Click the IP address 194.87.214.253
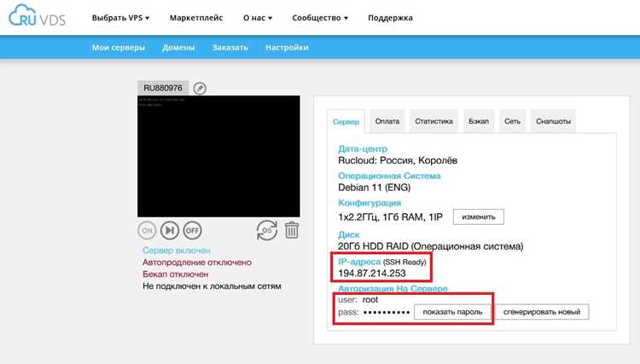640x364 pixels. click(372, 274)
